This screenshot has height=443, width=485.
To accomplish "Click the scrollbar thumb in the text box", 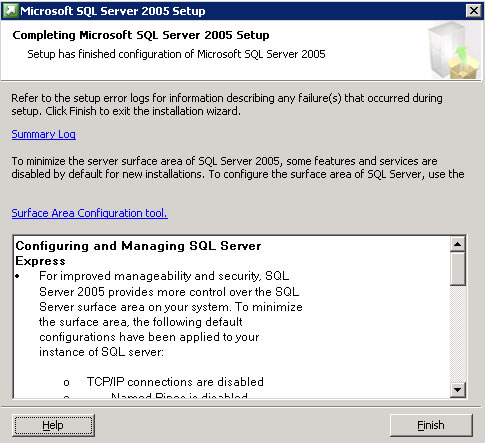I will pos(457,269).
